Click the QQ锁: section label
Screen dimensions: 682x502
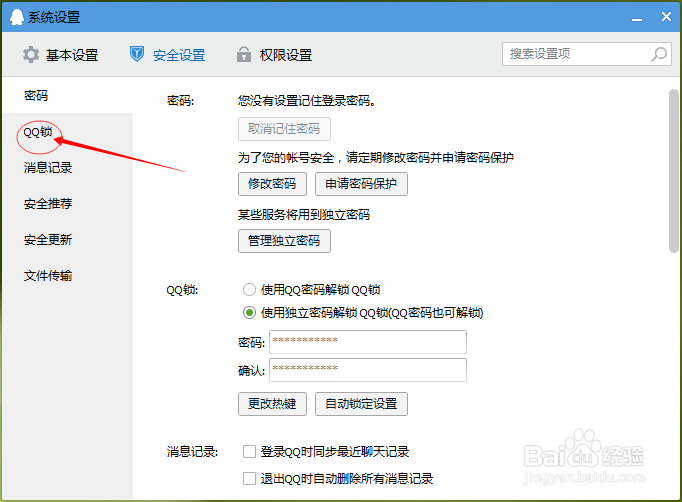coord(182,290)
